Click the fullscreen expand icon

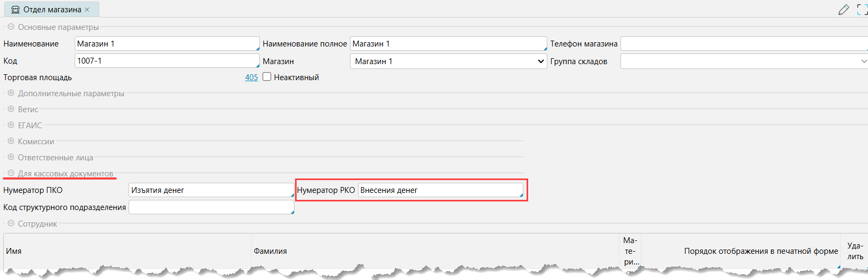pos(862,10)
